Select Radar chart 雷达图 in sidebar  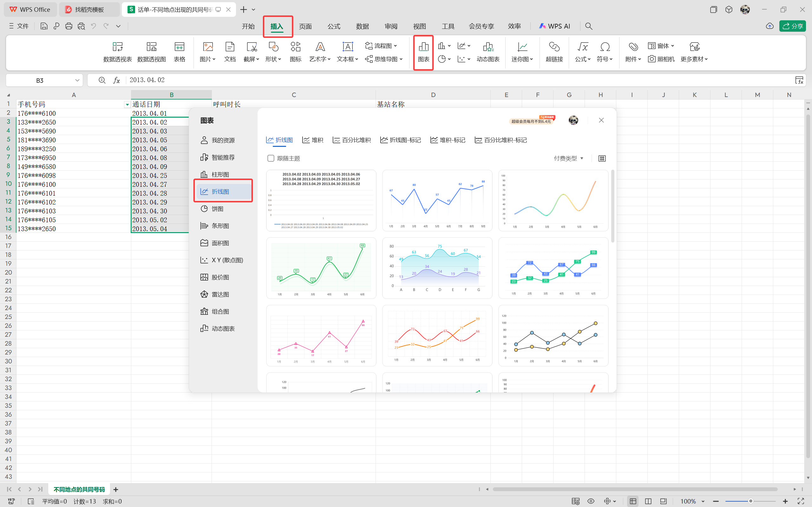(220, 295)
